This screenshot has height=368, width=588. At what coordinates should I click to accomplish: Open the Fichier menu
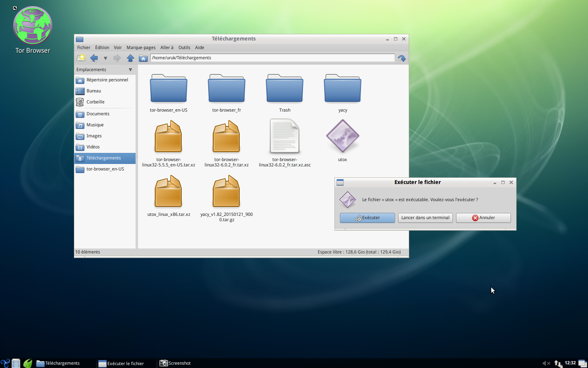tap(84, 47)
